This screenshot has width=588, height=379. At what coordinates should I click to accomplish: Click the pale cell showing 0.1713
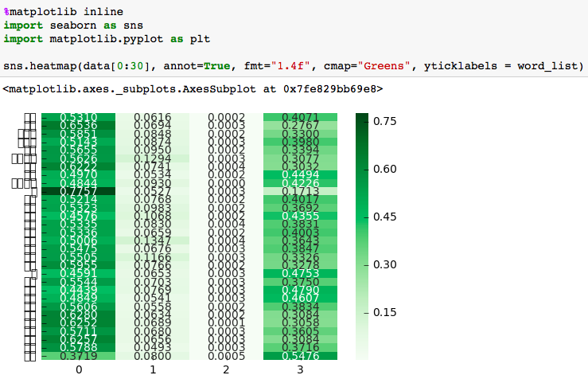click(300, 191)
